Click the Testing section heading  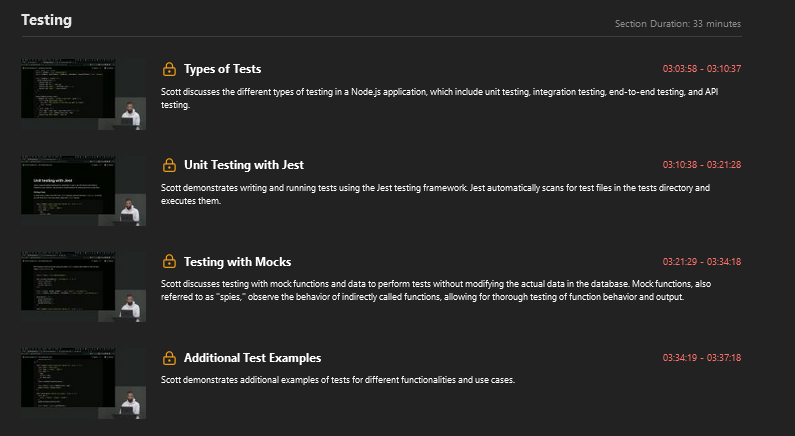[47, 20]
